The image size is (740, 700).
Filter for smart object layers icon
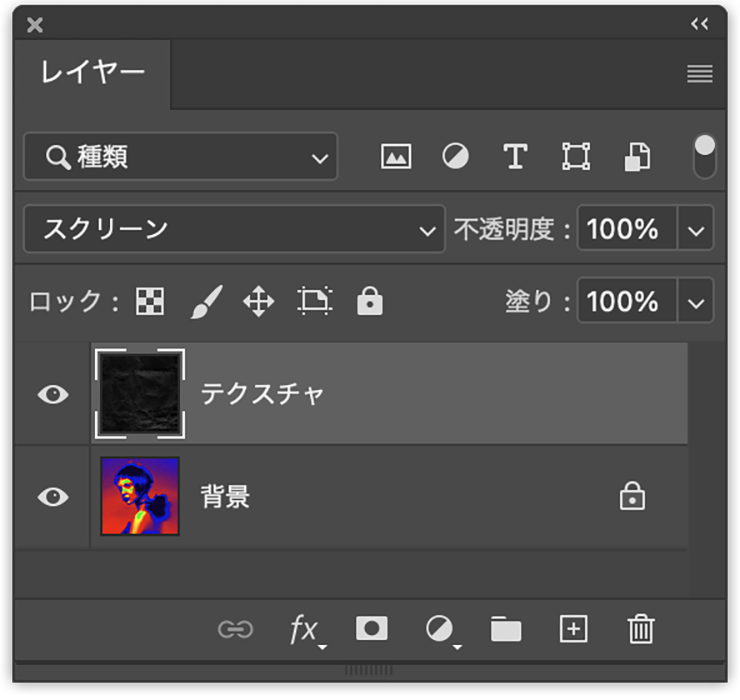click(637, 157)
